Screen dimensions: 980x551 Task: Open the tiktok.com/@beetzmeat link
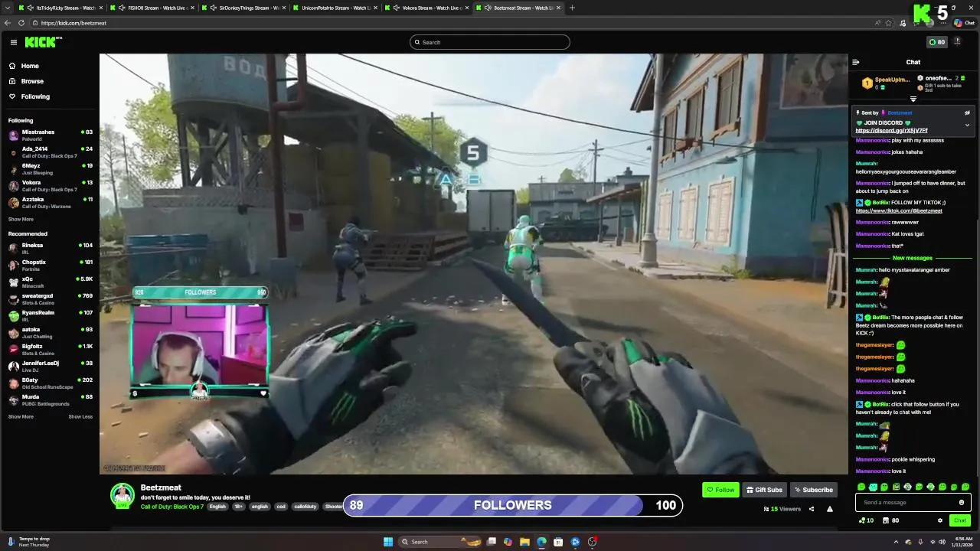[899, 210]
